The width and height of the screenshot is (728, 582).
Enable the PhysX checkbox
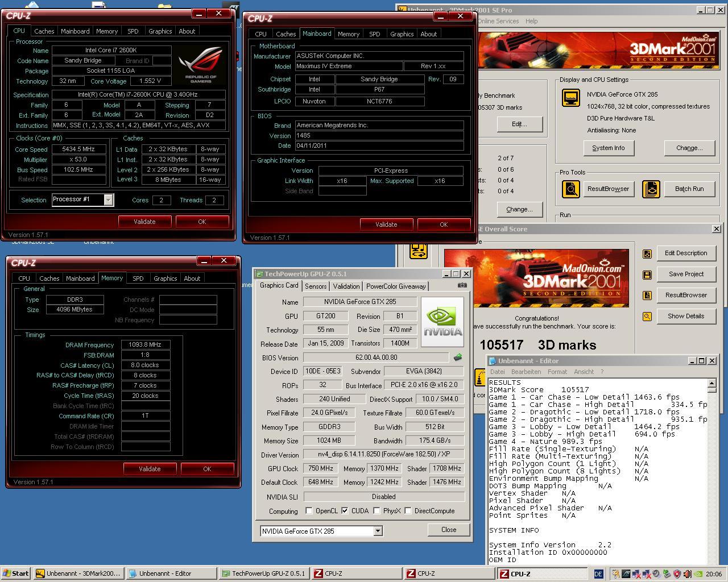pos(377,511)
